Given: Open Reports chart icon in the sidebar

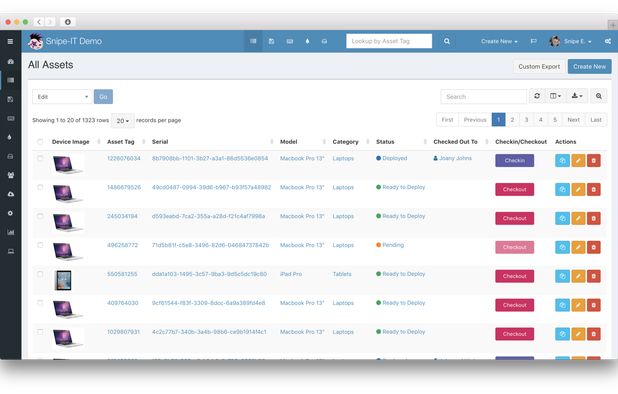Looking at the screenshot, I should [x=11, y=232].
